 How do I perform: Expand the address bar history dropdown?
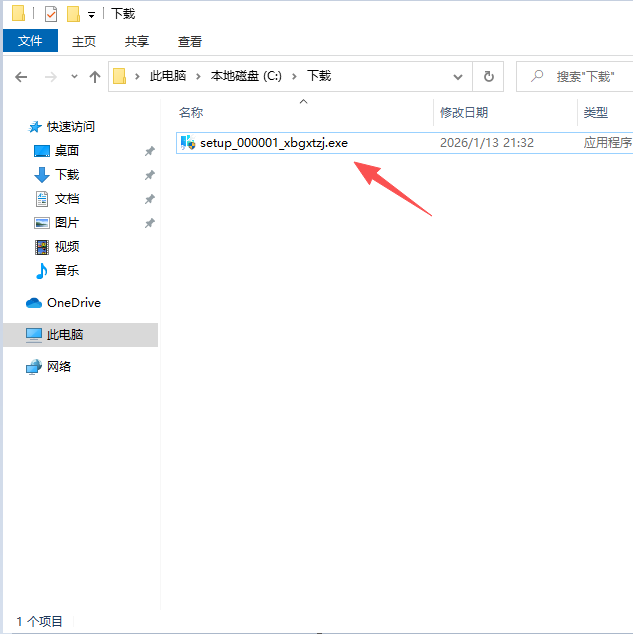(x=457, y=76)
